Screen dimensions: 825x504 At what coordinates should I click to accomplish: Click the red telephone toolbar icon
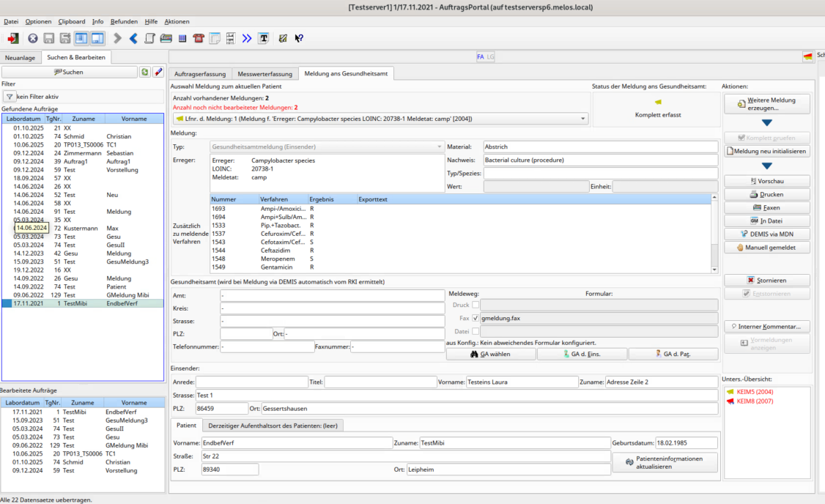198,38
